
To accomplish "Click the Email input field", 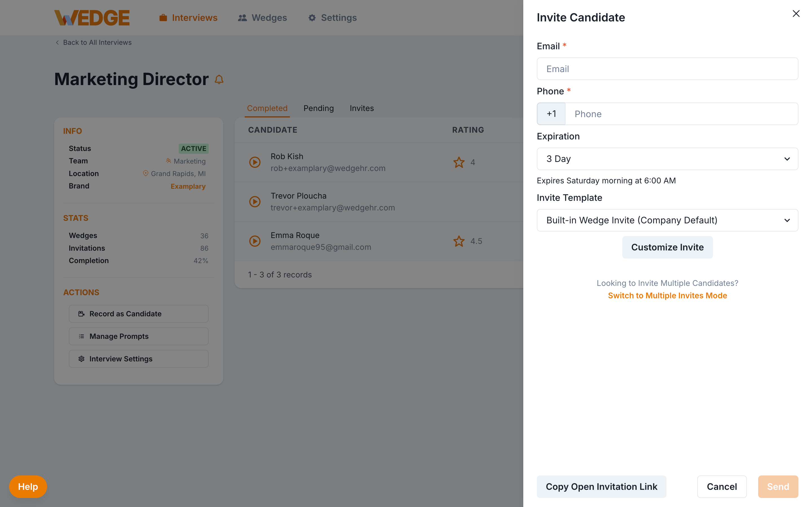I will (667, 68).
